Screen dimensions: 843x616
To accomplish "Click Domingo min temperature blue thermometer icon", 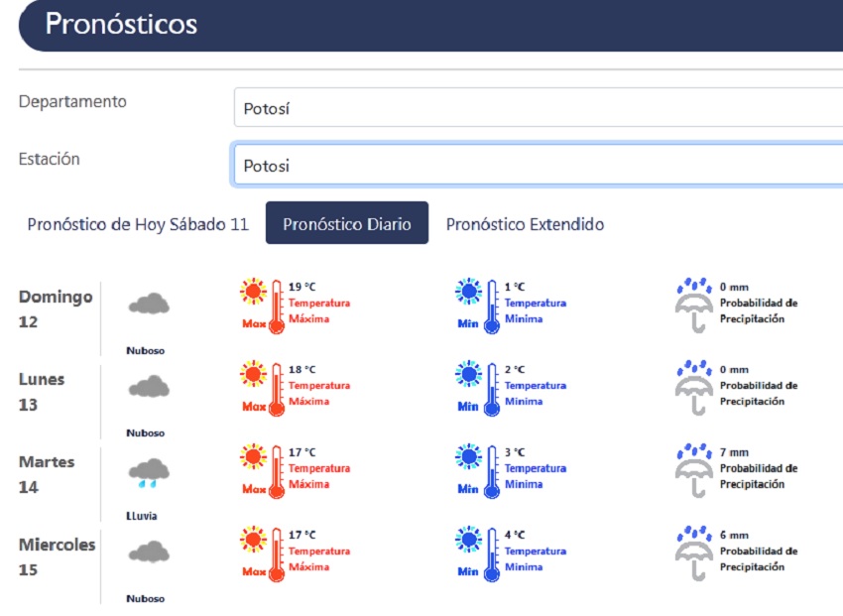I will click(478, 305).
